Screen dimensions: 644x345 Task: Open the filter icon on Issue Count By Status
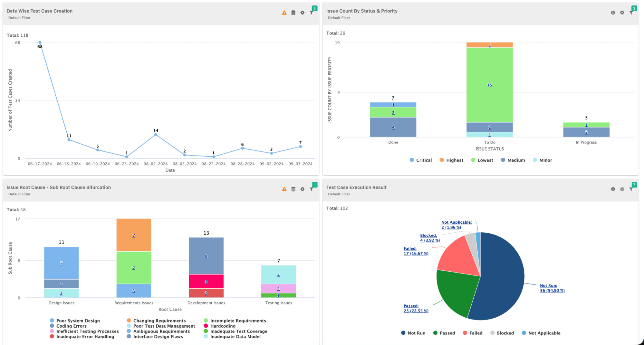[631, 13]
